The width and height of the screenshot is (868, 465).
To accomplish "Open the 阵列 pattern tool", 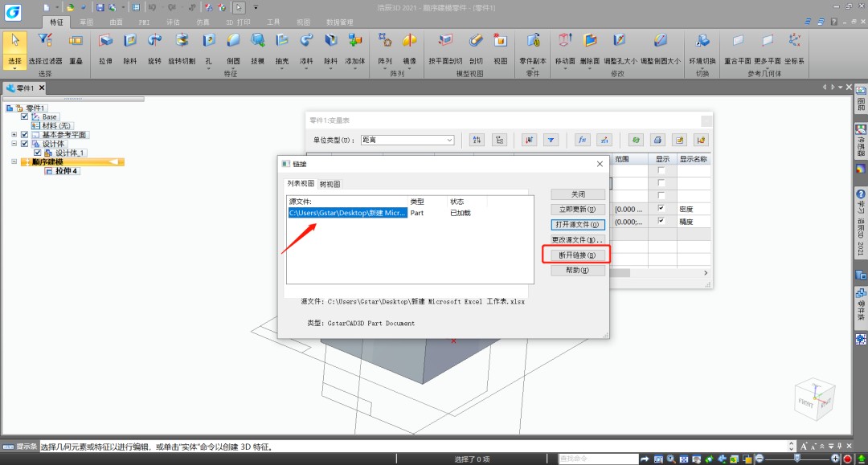I will click(385, 49).
